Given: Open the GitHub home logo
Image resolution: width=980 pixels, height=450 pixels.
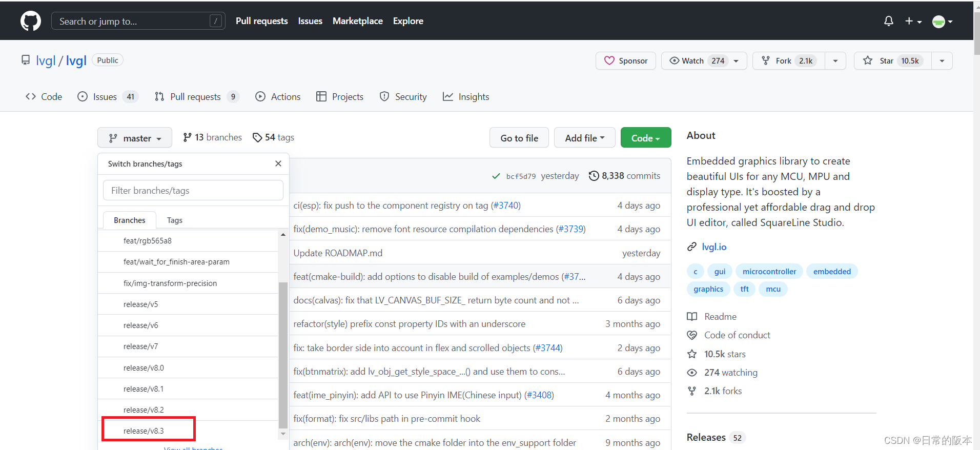Looking at the screenshot, I should tap(31, 21).
